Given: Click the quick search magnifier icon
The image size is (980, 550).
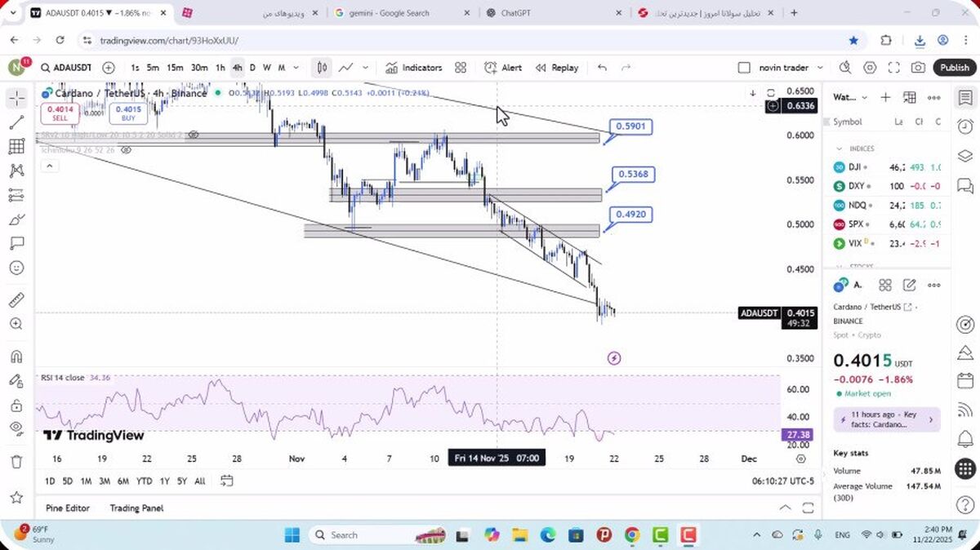Looking at the screenshot, I should coord(845,68).
